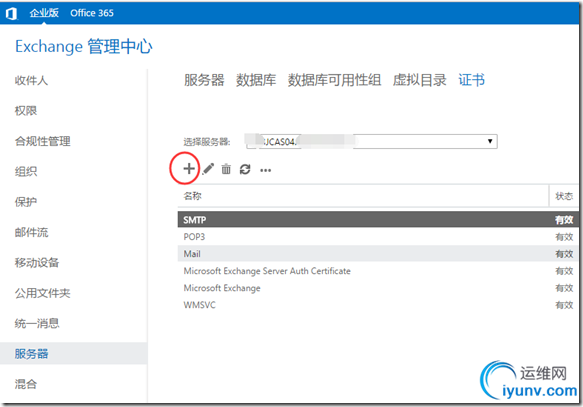Select Office 365 in top bar
The height and width of the screenshot is (407, 583).
92,13
